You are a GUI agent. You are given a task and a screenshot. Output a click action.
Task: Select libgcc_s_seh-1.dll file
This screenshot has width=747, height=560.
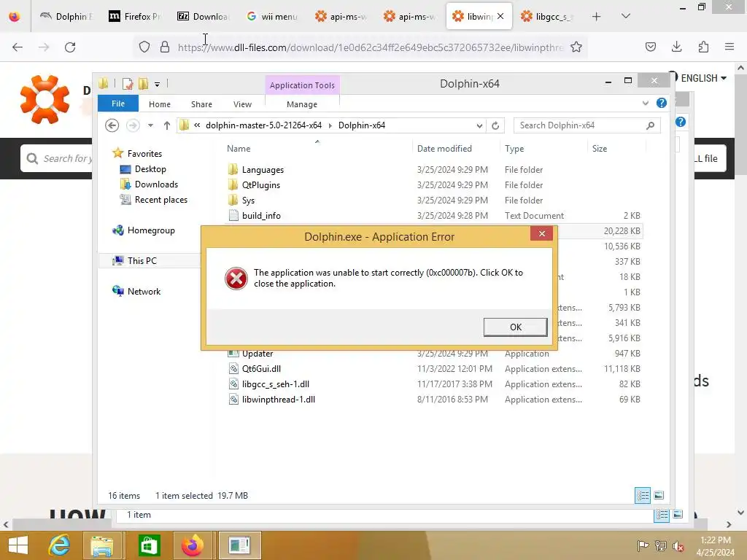(275, 384)
